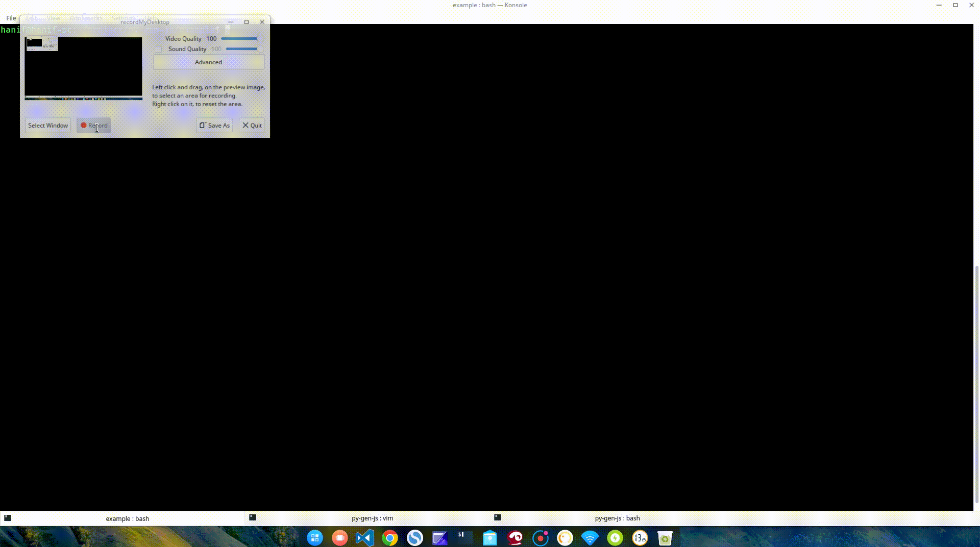The height and width of the screenshot is (547, 980).
Task: Switch to the example : bash tab
Action: tap(122, 518)
